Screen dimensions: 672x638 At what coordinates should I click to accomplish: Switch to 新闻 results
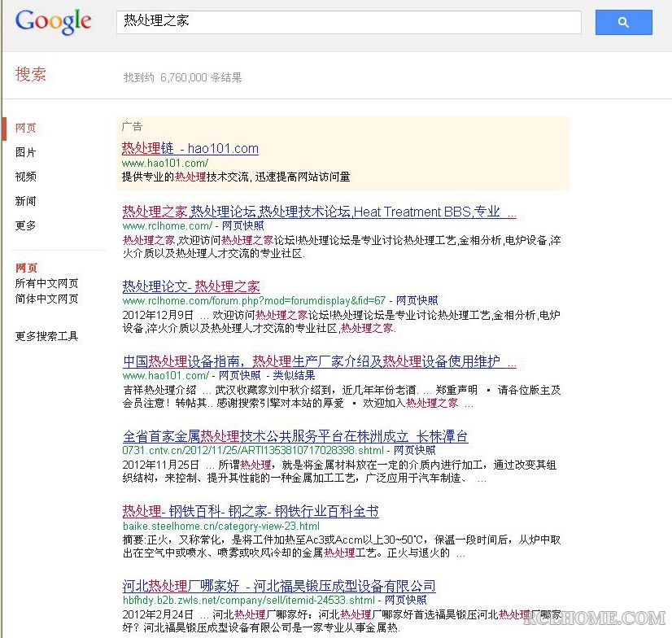point(26,201)
